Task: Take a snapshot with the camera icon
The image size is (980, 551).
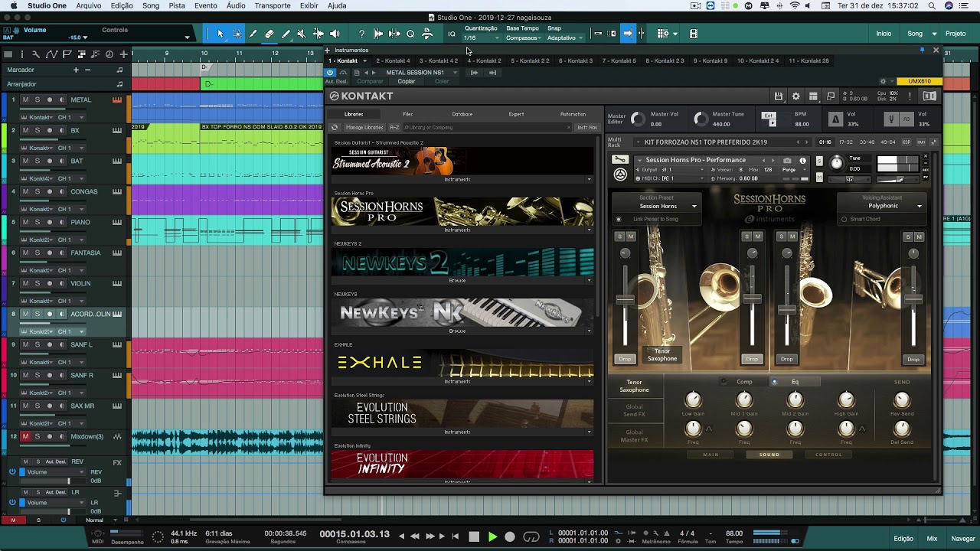Action: click(787, 161)
